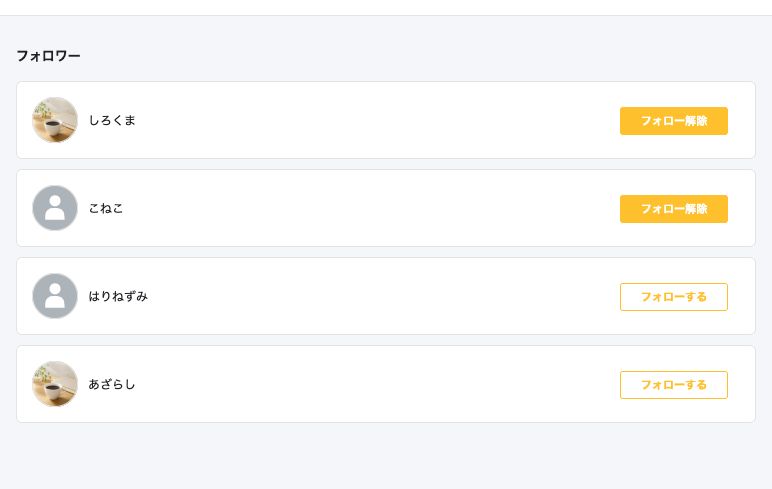Follow はりねずみ using フォローする button

[674, 297]
